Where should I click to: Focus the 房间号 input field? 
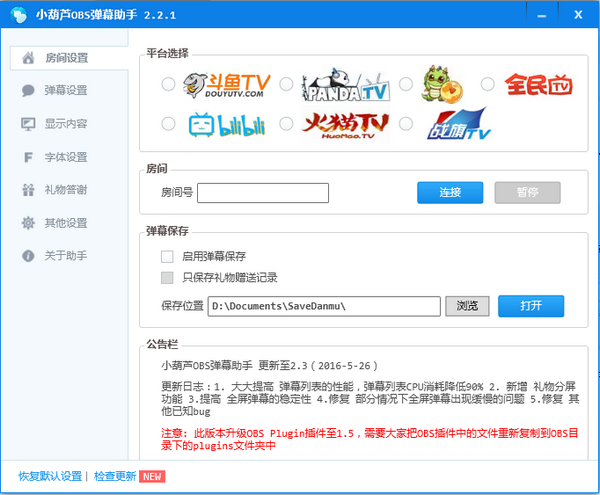[x=263, y=193]
